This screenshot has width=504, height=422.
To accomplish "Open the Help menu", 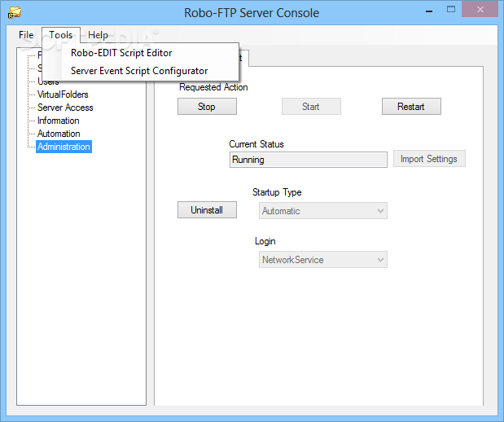I will 98,35.
